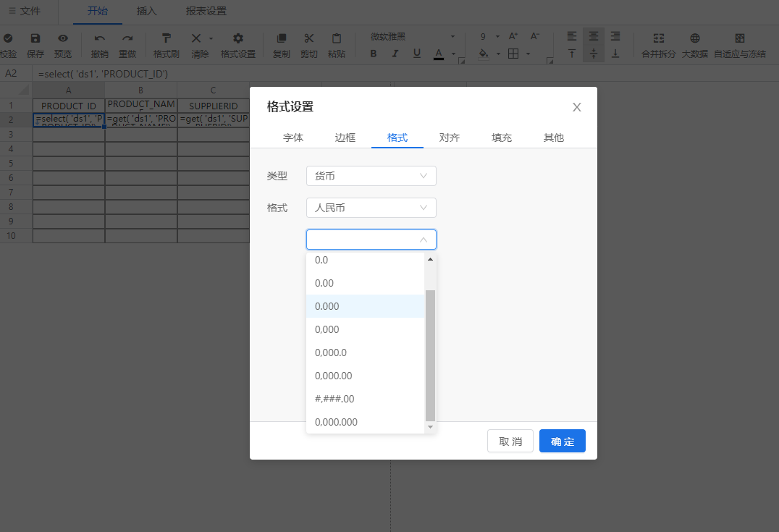This screenshot has width=779, height=532.
Task: Choose the 0,000 format option
Action: pyautogui.click(x=365, y=329)
